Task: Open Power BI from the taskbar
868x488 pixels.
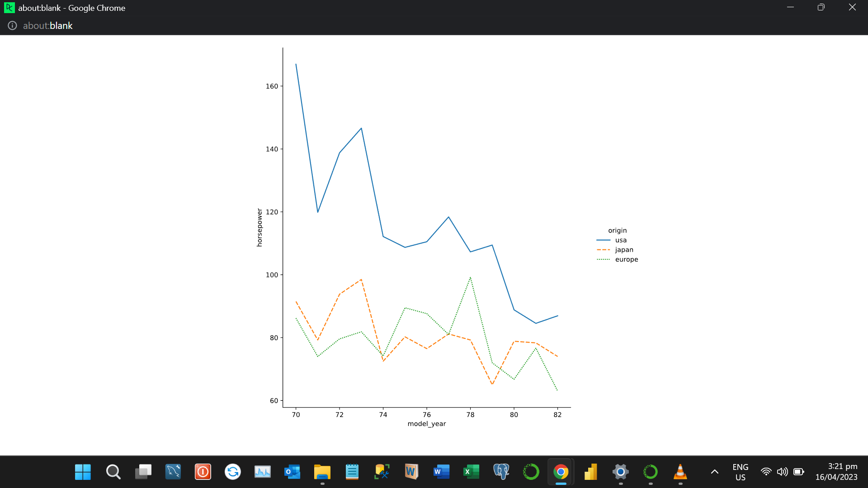Action: [590, 472]
